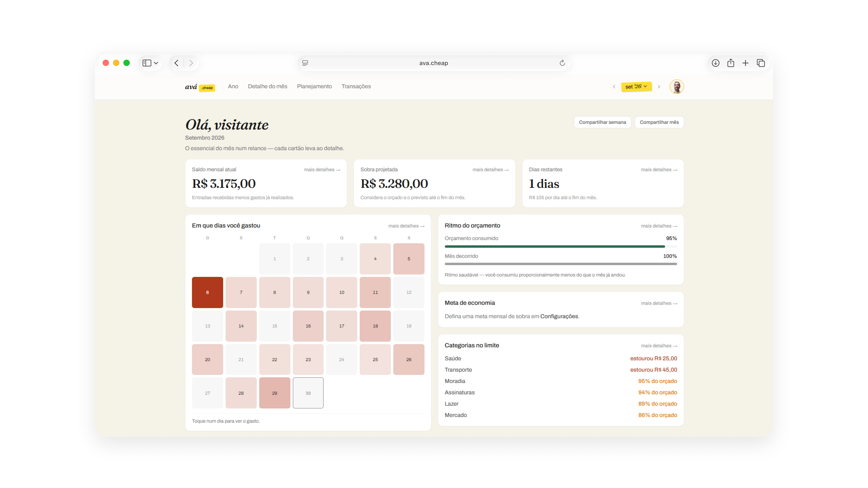This screenshot has width=868, height=488.
Task: Open a new tab with the plus icon
Action: click(745, 63)
